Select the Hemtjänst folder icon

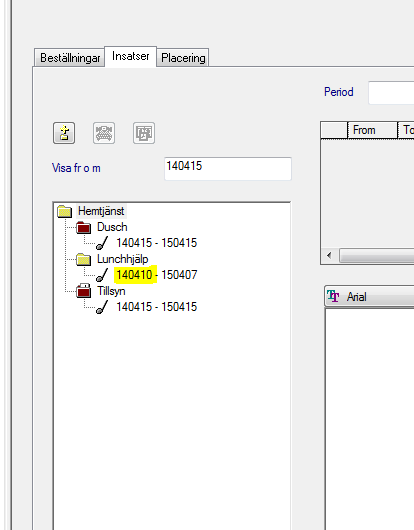click(x=64, y=211)
